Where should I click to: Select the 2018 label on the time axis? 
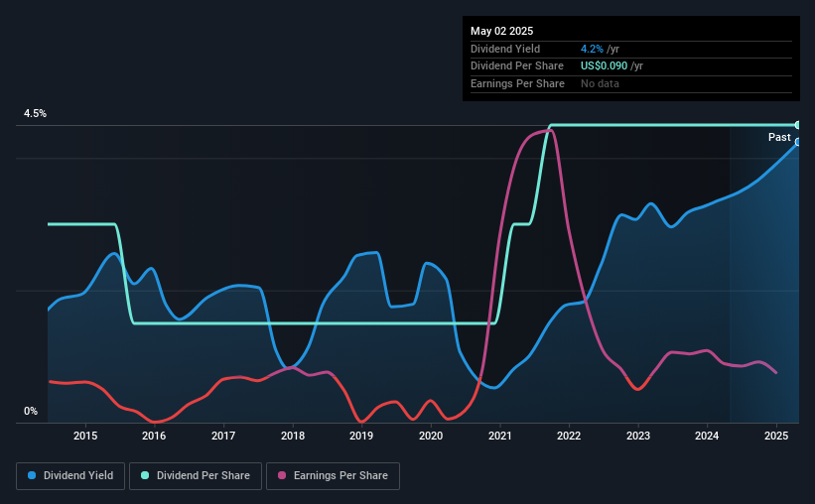(293, 436)
